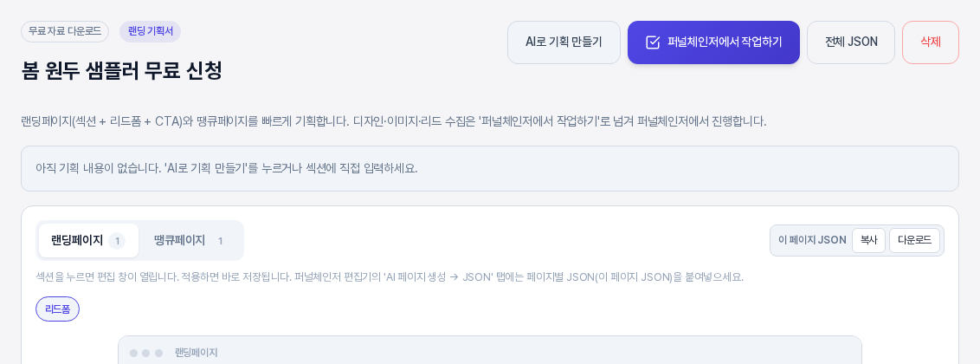980x364 pixels.
Task: Open the 전체 JSON button
Action: pos(851,42)
